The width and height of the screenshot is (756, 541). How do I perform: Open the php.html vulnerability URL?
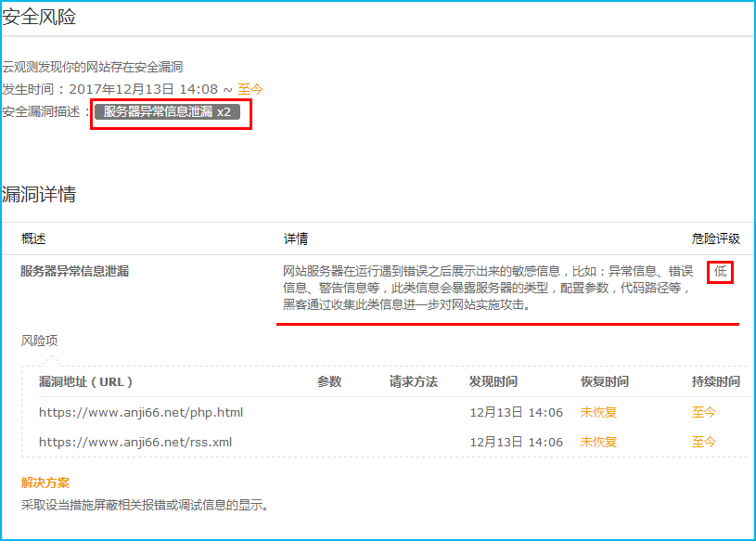(140, 412)
